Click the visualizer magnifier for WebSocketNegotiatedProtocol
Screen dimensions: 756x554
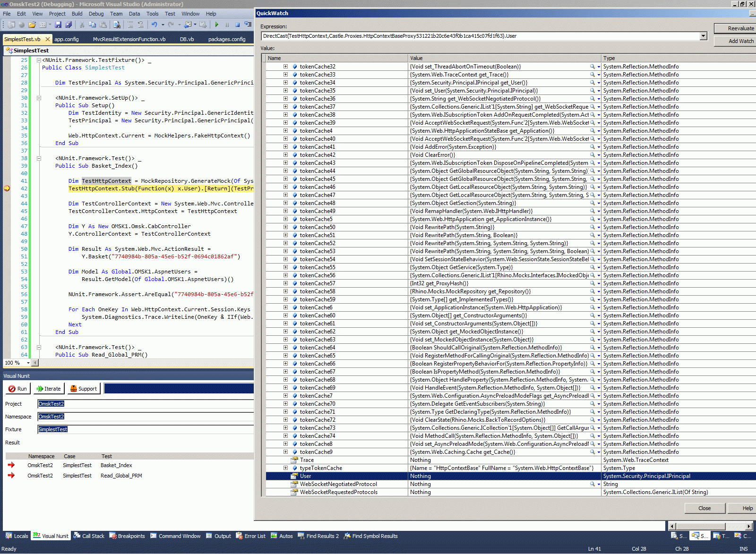click(592, 484)
